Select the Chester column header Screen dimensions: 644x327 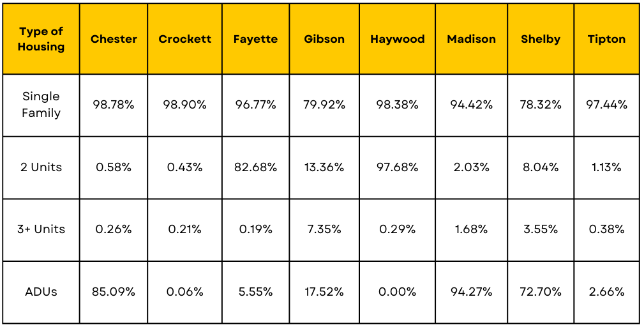tap(114, 39)
